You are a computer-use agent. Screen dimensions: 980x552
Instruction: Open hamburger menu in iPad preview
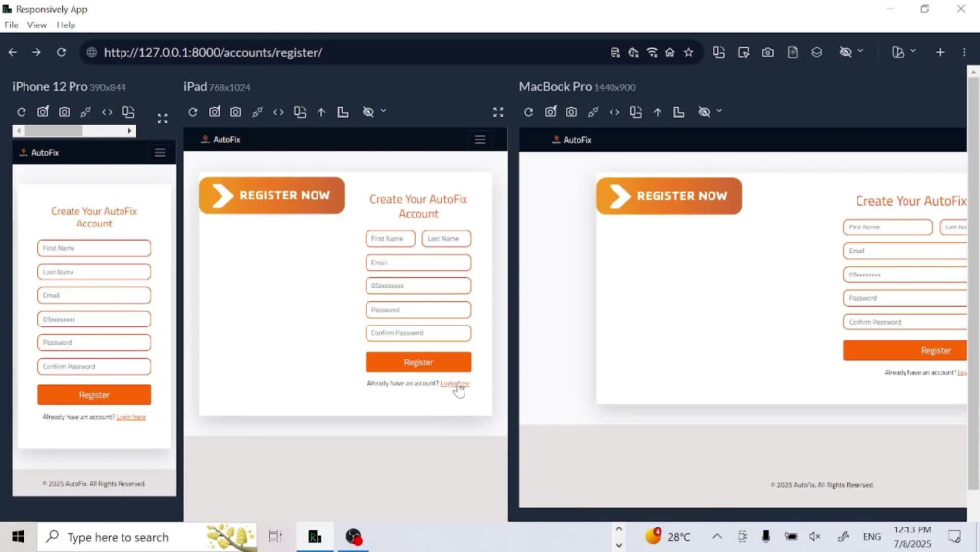(480, 140)
